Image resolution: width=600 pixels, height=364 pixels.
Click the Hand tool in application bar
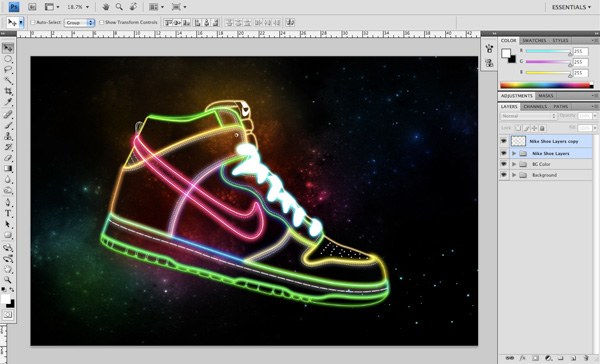(x=106, y=7)
